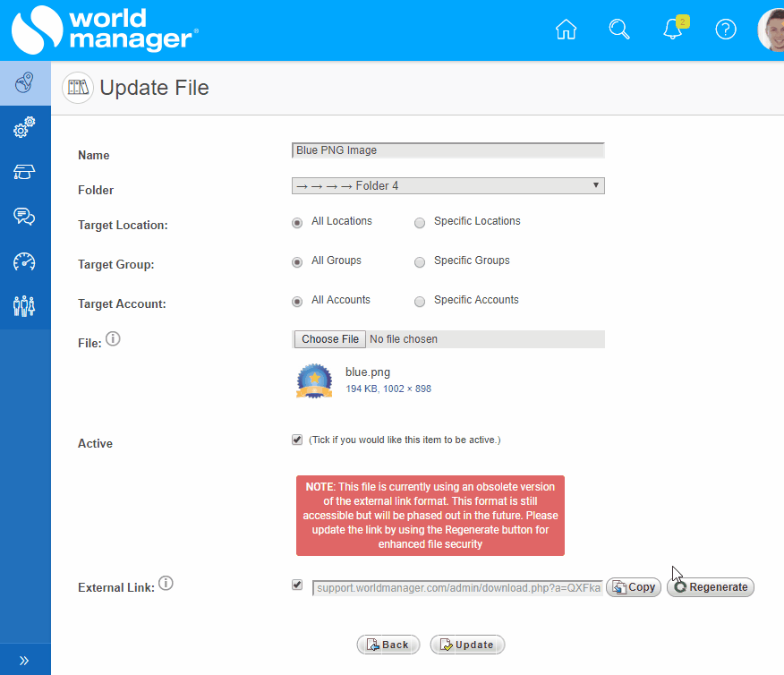
Task: Click the 194 KB, 1002 × 898 text
Action: 388,389
